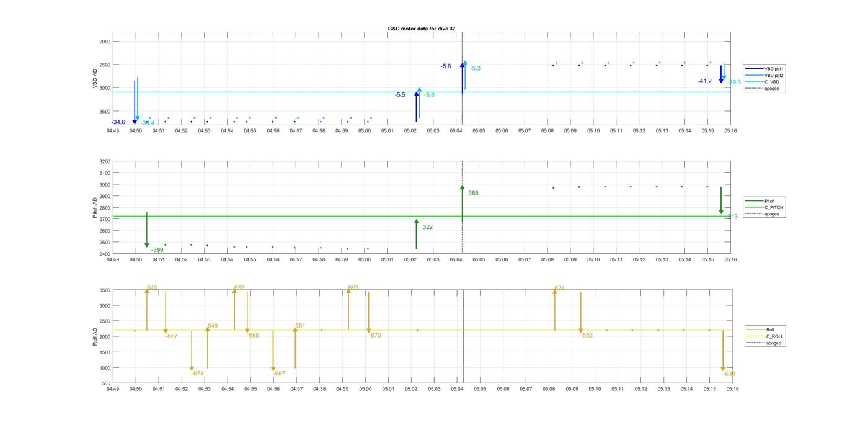Click the 'Pitch AD' y-axis label

[95, 208]
